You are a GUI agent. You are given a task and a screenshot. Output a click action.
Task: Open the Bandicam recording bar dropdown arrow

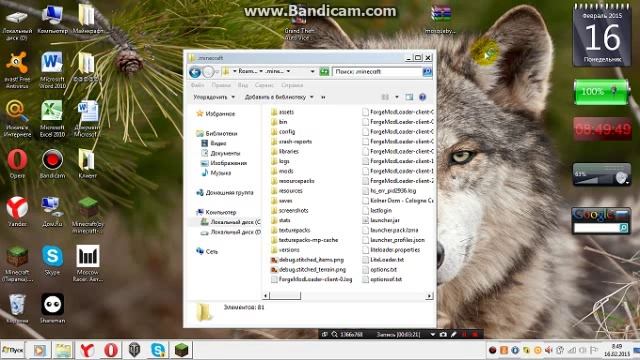432,334
